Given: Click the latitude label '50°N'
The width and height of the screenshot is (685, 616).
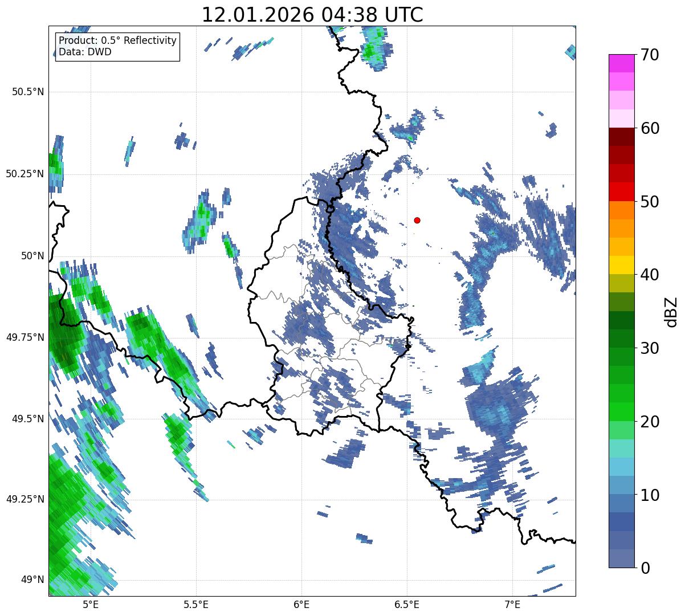Looking at the screenshot, I should point(32,256).
